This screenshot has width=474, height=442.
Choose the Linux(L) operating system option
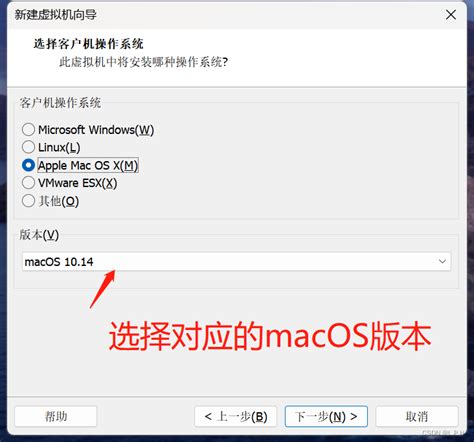point(28,147)
